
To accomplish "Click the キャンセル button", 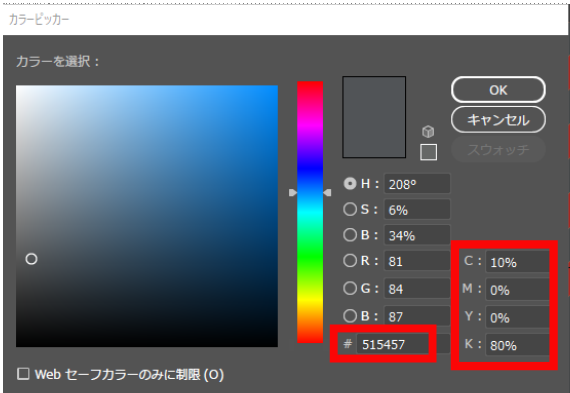I will pyautogui.click(x=498, y=120).
